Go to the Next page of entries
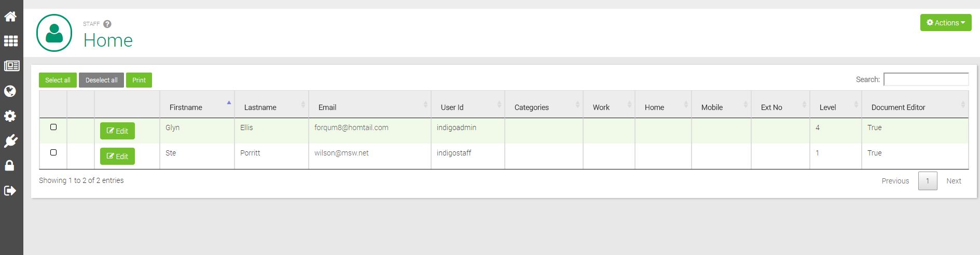 click(953, 181)
